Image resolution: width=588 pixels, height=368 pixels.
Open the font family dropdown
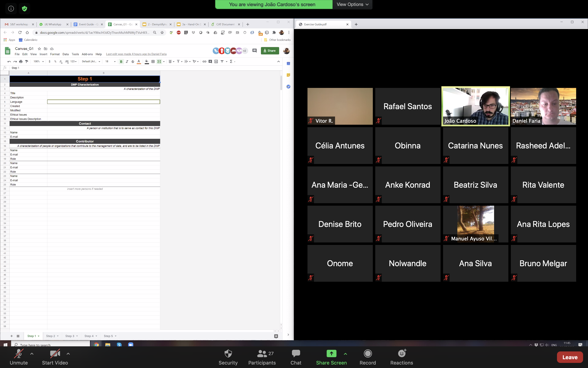pyautogui.click(x=91, y=62)
